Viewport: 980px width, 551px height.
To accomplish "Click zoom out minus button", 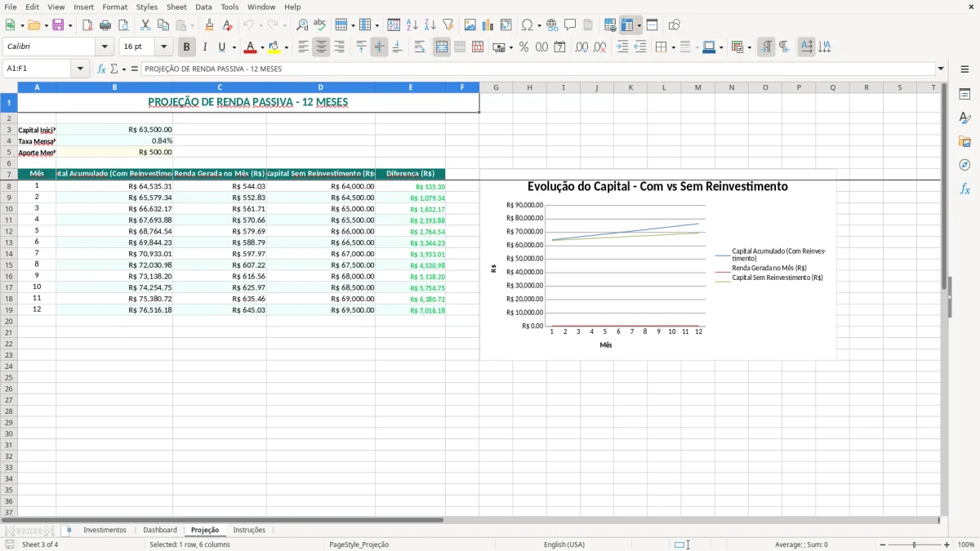I will point(883,544).
